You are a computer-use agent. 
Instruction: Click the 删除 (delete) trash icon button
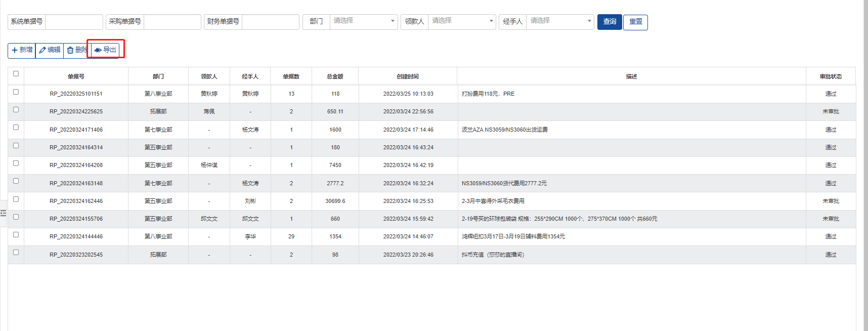[x=76, y=50]
